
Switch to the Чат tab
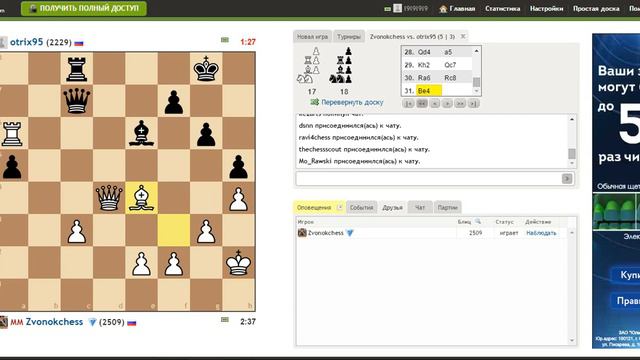point(420,207)
